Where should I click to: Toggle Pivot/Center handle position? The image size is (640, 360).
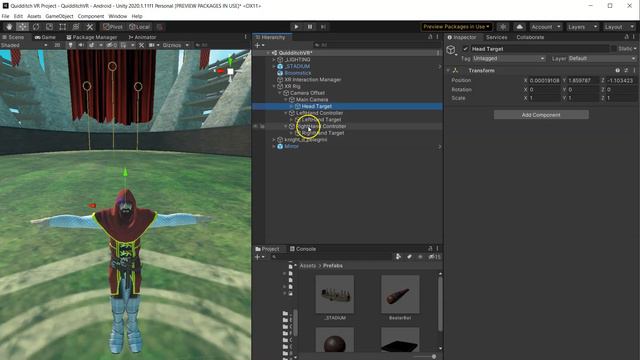113,27
